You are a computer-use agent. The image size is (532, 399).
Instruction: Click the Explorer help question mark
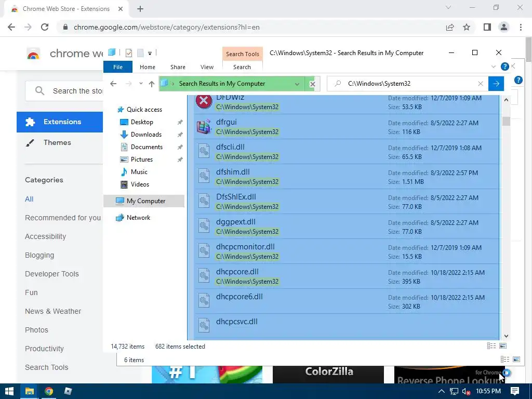tap(505, 66)
